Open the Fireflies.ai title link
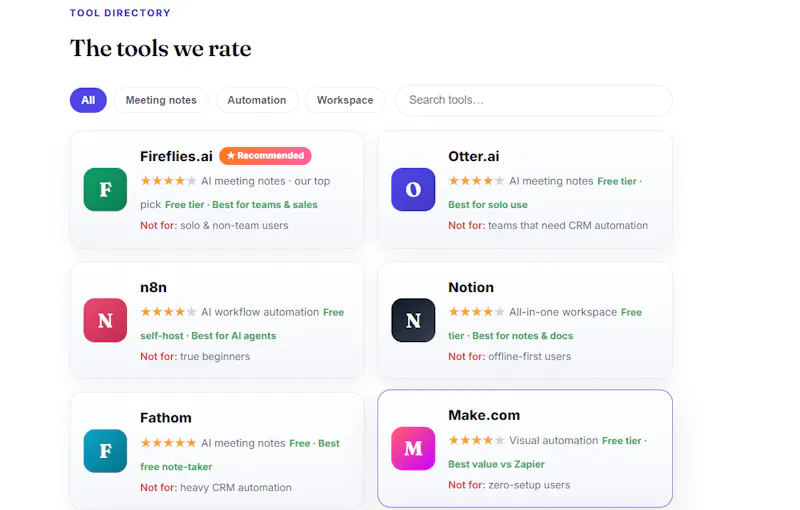The image size is (800, 510). pos(177,156)
